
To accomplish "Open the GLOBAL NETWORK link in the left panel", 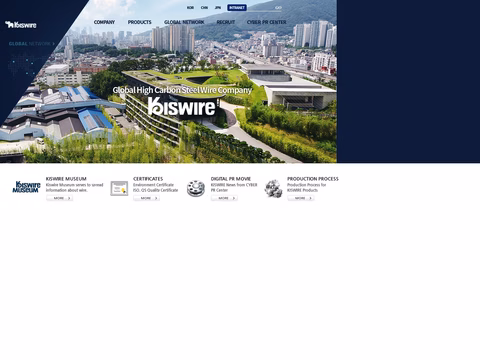I will tap(32, 44).
